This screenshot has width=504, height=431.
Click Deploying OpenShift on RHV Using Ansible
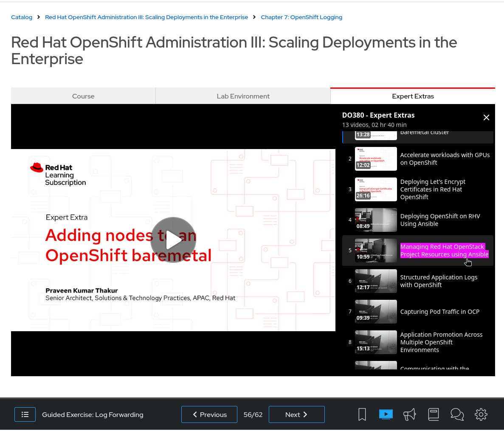click(440, 220)
